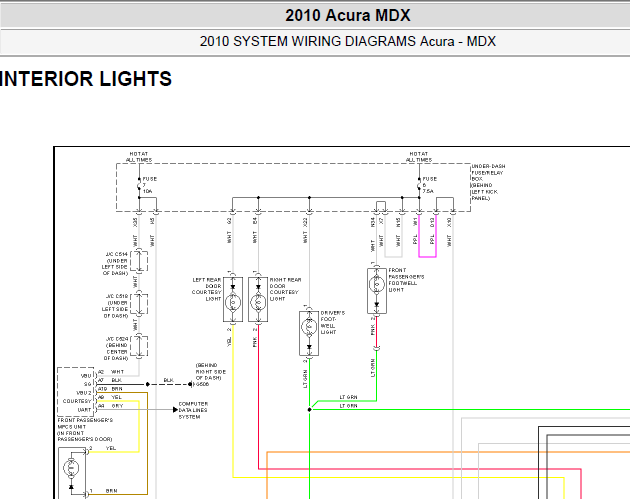Click the 'A7 BLK' wire label
The height and width of the screenshot is (499, 630).
[x=110, y=380]
